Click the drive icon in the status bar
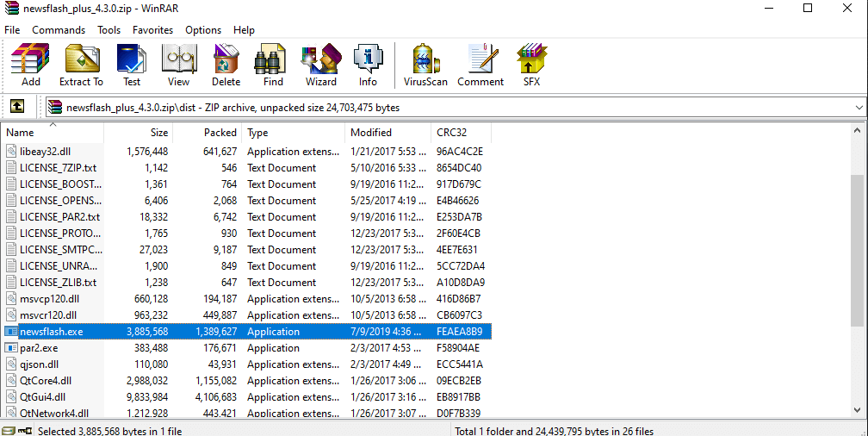Screen dimensions: 868x436 pyautogui.click(x=9, y=431)
